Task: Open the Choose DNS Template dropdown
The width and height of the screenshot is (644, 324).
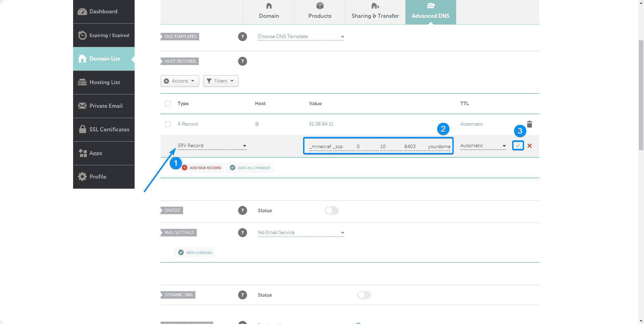Action: point(301,37)
